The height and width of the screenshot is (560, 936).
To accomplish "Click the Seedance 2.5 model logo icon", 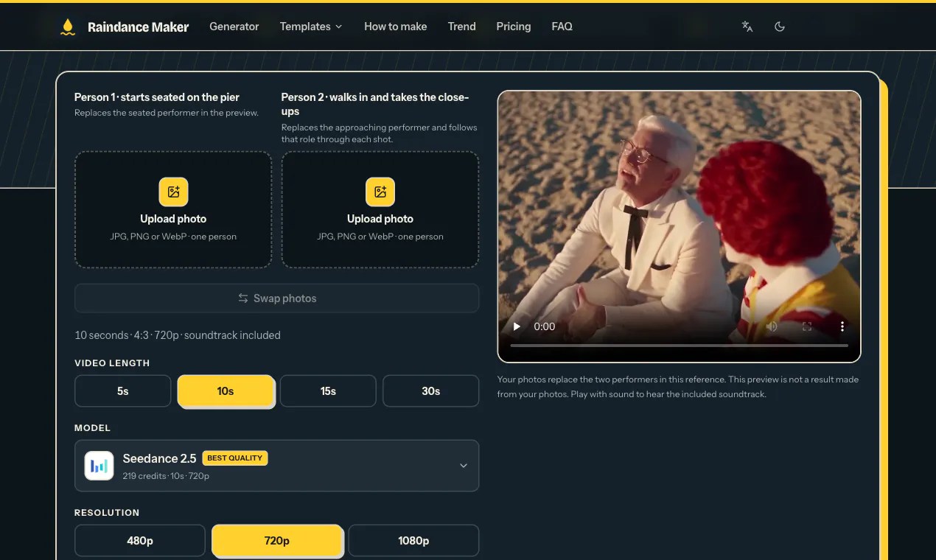I will click(x=99, y=466).
